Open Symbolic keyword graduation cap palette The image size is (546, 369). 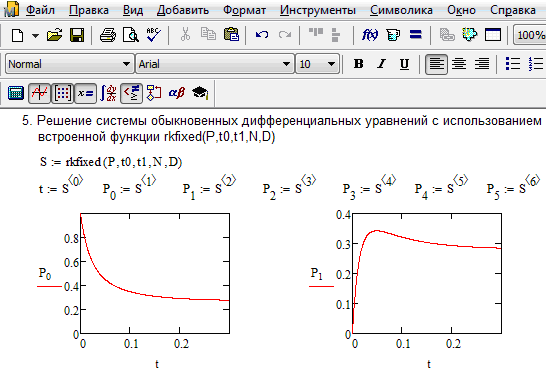click(x=200, y=93)
